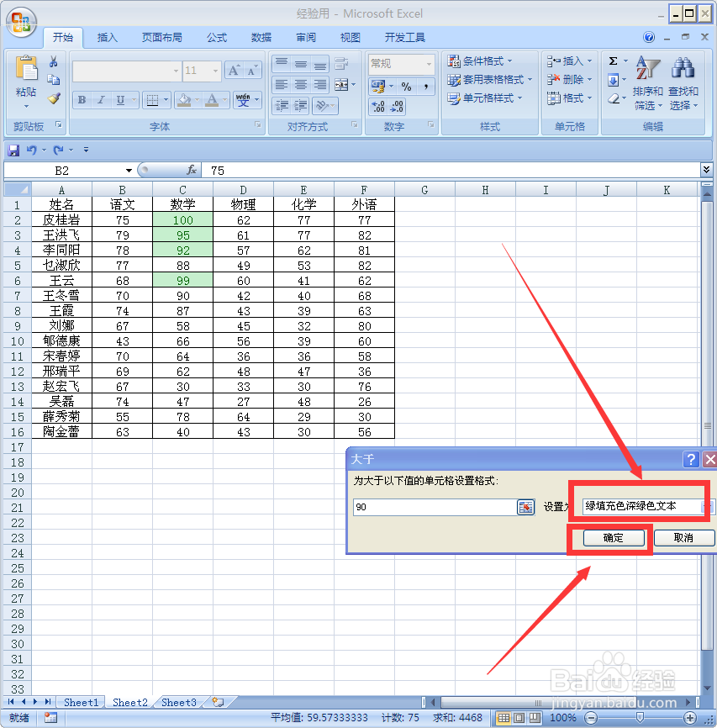Switch to Page Layout view in status bar

coord(519,718)
